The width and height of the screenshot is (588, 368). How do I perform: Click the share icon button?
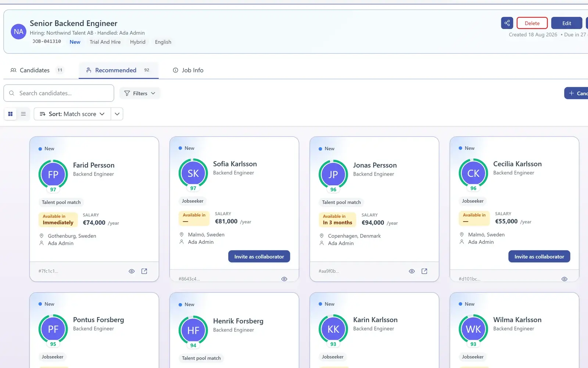(507, 23)
